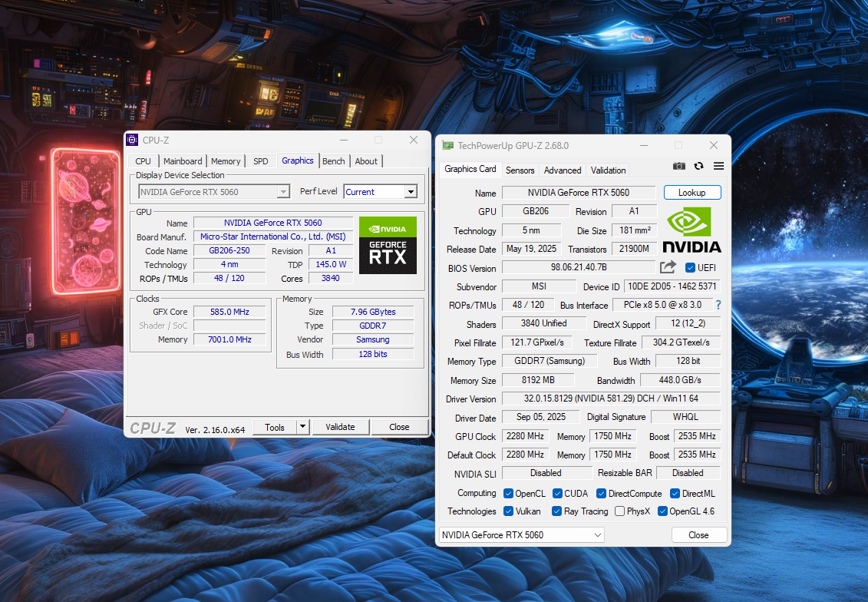Uncheck the Ray Tracing checkbox

click(556, 511)
